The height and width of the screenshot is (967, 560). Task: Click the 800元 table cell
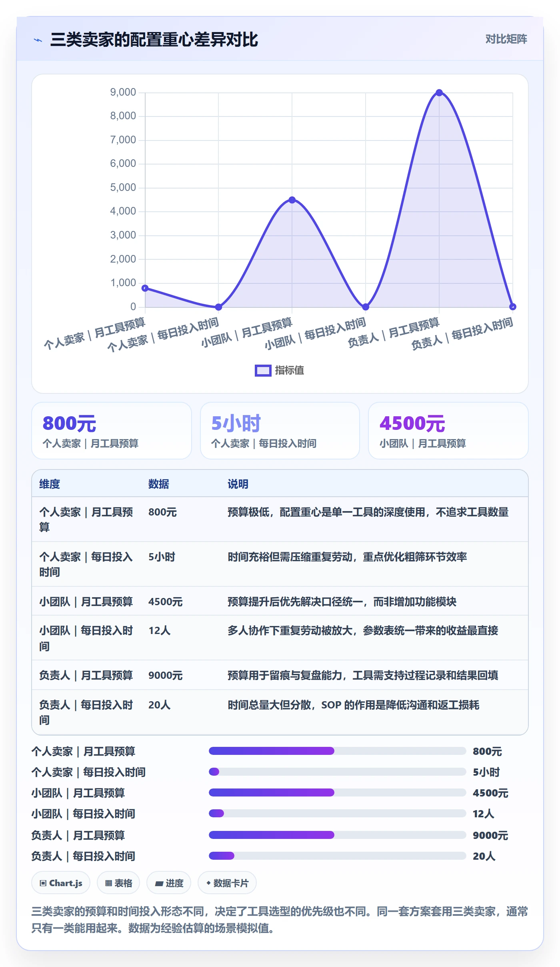coord(162,512)
